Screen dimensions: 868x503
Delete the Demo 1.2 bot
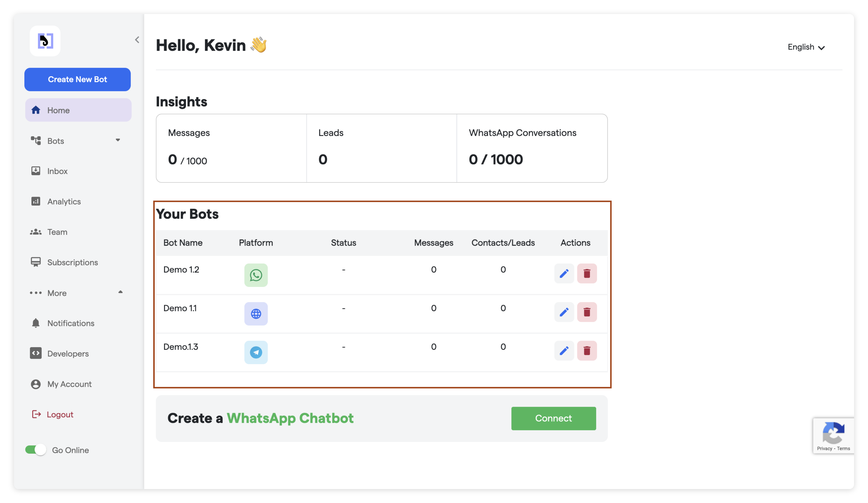click(587, 273)
